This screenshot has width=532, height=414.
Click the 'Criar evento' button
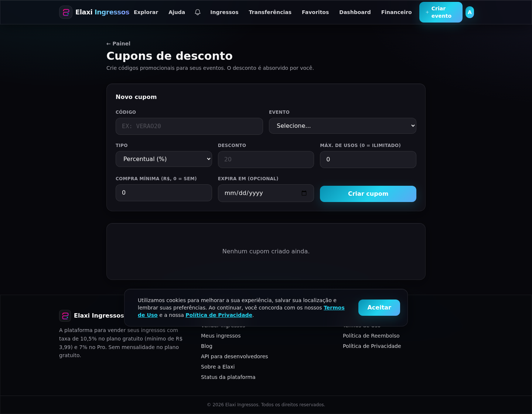coord(441,12)
